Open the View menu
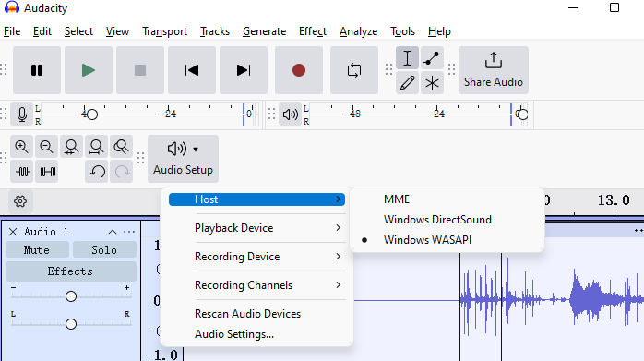The height and width of the screenshot is (361, 644). click(117, 31)
